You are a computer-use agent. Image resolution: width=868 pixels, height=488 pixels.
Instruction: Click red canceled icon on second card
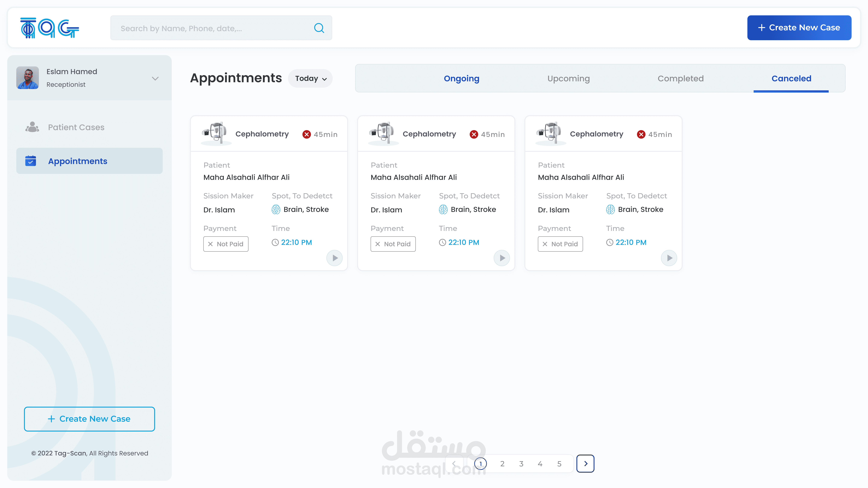tap(474, 134)
